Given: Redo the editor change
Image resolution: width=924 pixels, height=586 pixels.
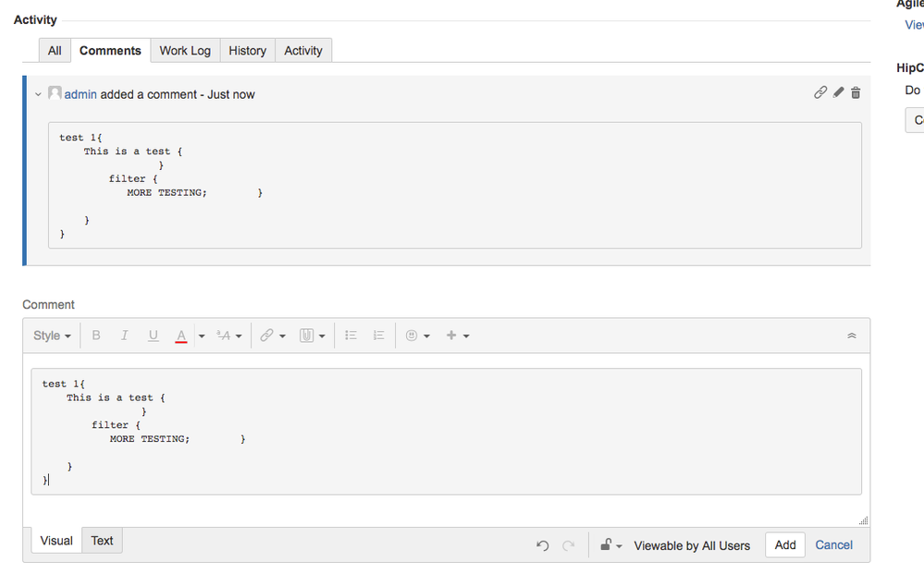Looking at the screenshot, I should point(568,545).
